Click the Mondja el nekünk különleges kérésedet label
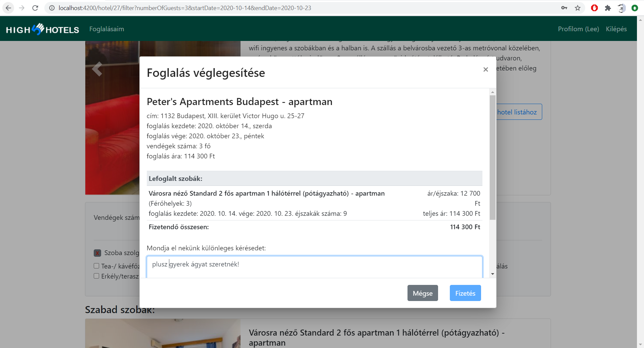This screenshot has width=644, height=348. [206, 248]
